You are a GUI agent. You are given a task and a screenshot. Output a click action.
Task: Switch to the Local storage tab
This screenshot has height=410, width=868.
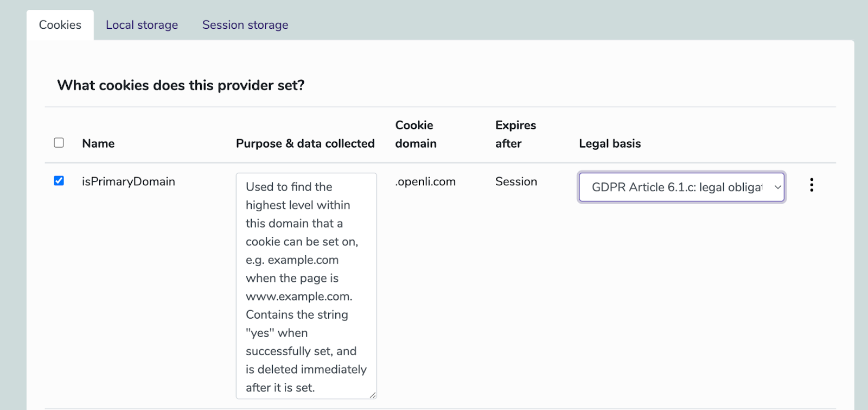click(142, 25)
